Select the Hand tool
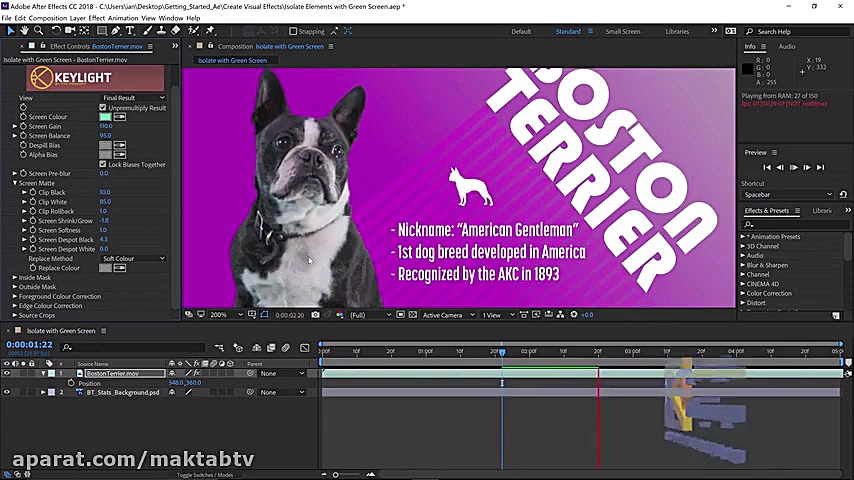 pos(24,31)
